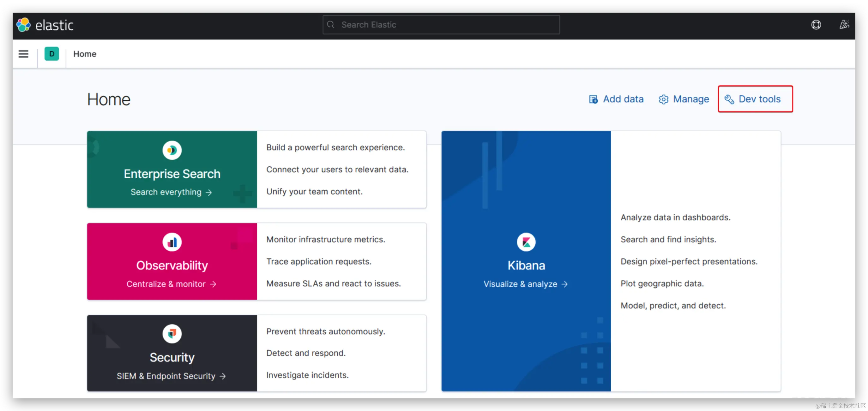Open the hamburger navigation menu
This screenshot has height=411, width=868.
pos(23,54)
